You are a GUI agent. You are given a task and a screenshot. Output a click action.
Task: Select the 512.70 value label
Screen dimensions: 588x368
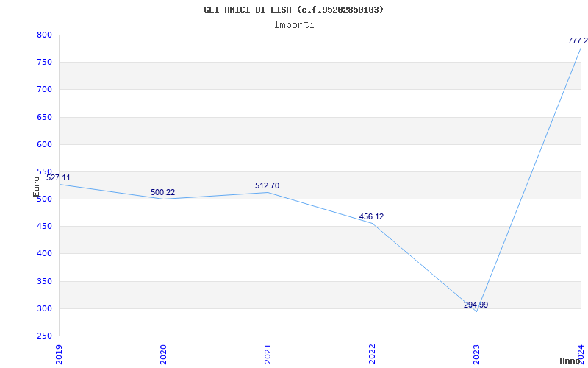[267, 185]
